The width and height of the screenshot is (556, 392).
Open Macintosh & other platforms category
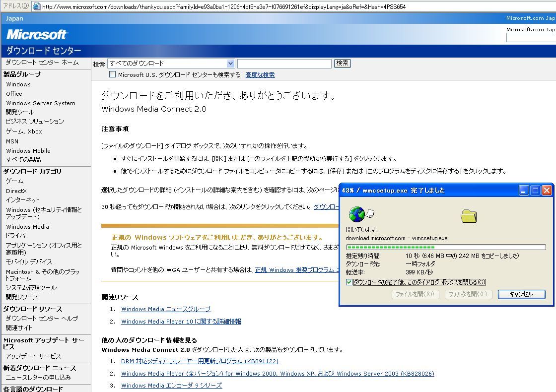pyautogui.click(x=43, y=275)
